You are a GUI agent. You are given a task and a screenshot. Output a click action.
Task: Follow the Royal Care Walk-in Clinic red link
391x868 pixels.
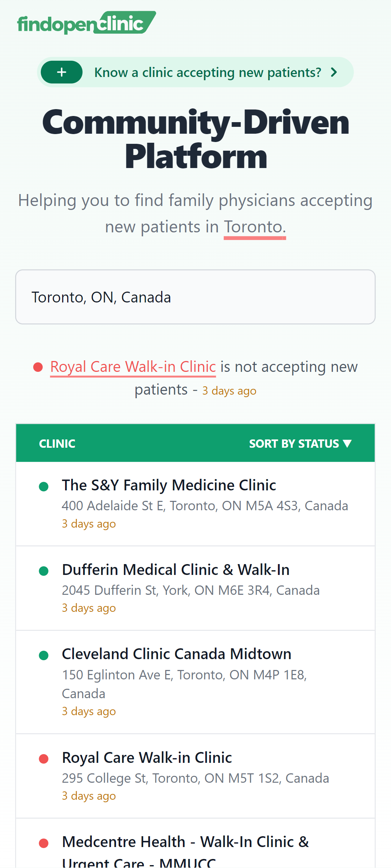[133, 367]
